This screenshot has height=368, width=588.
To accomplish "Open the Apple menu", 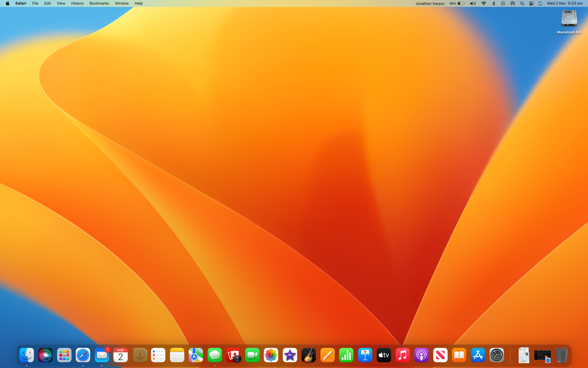I will pyautogui.click(x=7, y=4).
